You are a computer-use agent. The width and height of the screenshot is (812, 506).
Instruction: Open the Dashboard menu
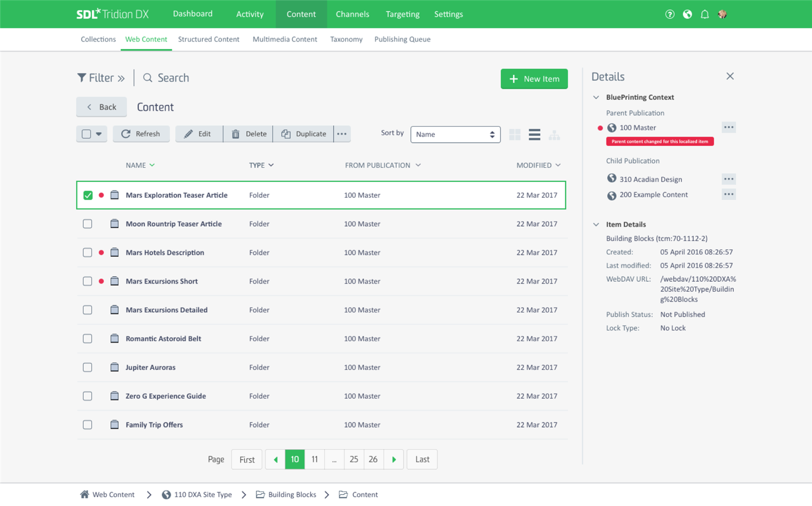click(x=193, y=14)
